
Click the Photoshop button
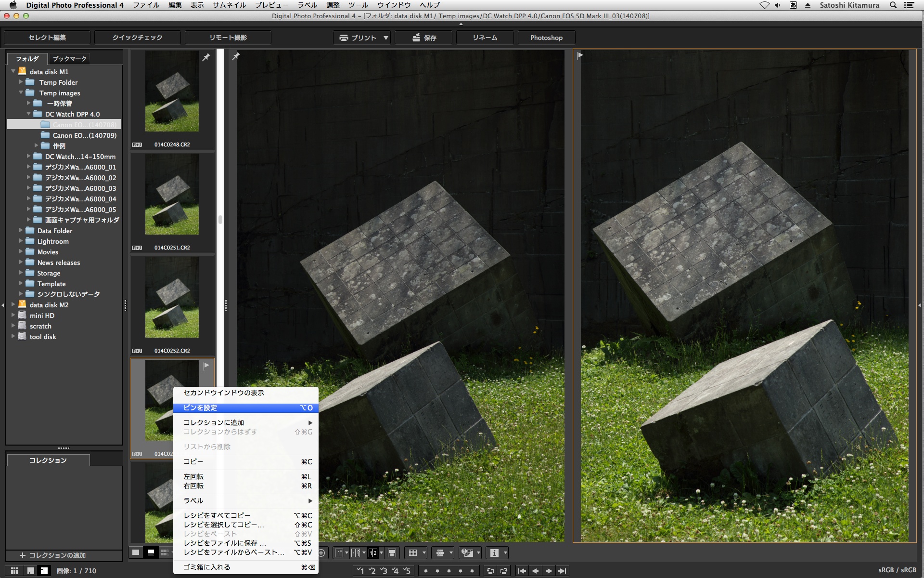[x=546, y=38]
